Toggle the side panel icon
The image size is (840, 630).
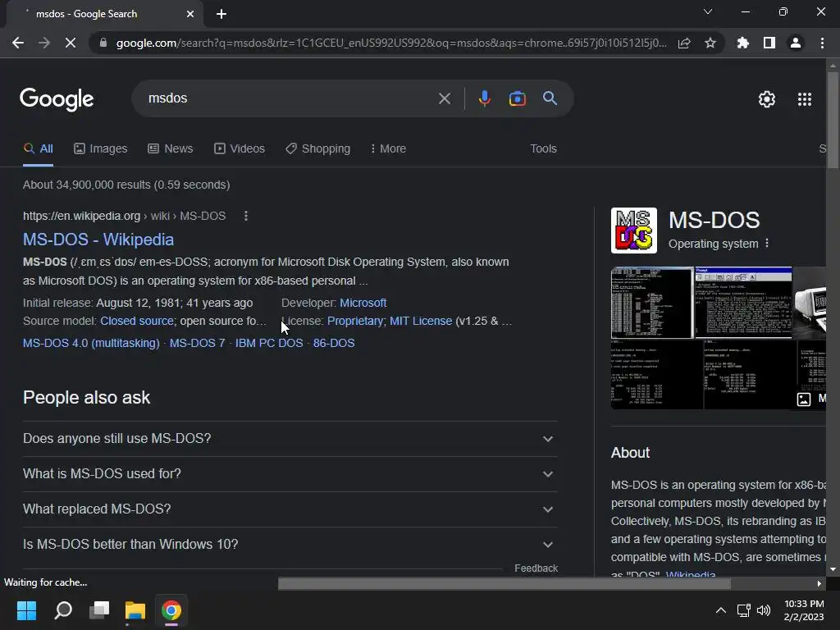[x=769, y=43]
